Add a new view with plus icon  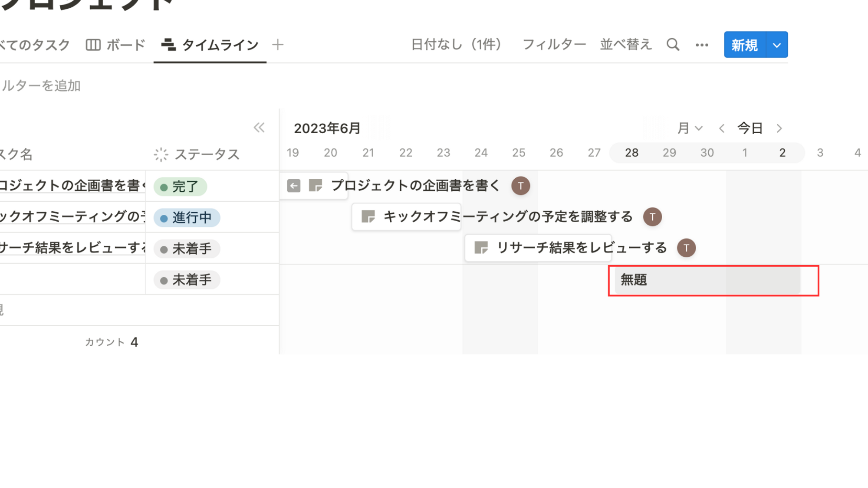point(278,45)
